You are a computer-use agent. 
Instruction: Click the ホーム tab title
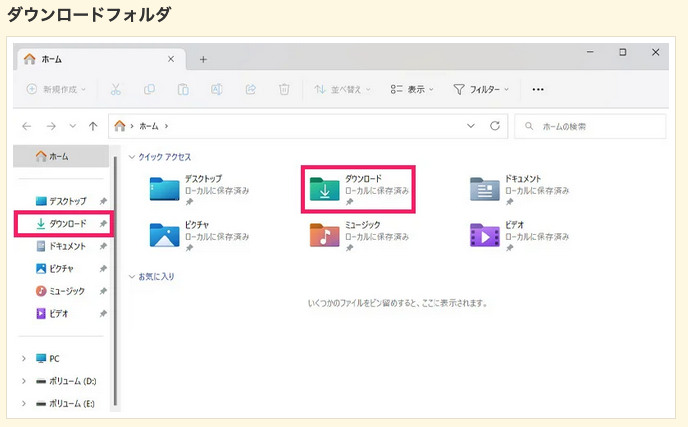click(52, 59)
